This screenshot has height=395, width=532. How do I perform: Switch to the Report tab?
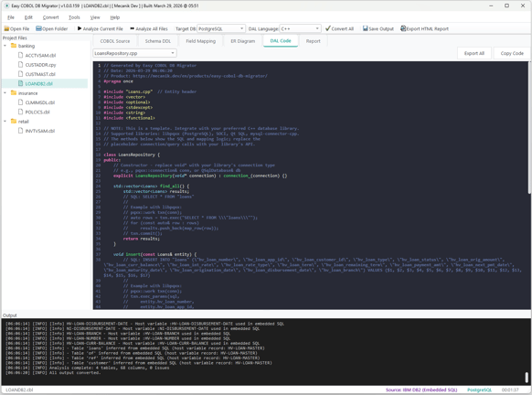click(x=313, y=41)
